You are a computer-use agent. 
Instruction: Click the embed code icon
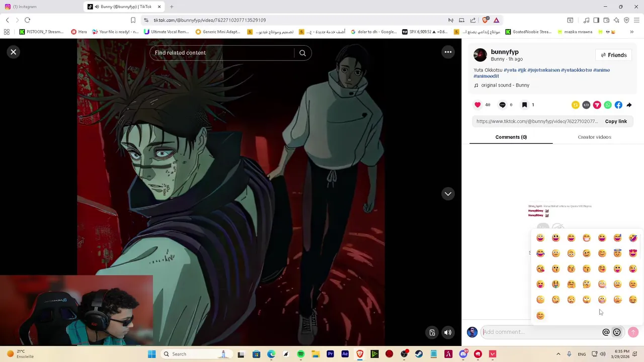[x=586, y=105]
